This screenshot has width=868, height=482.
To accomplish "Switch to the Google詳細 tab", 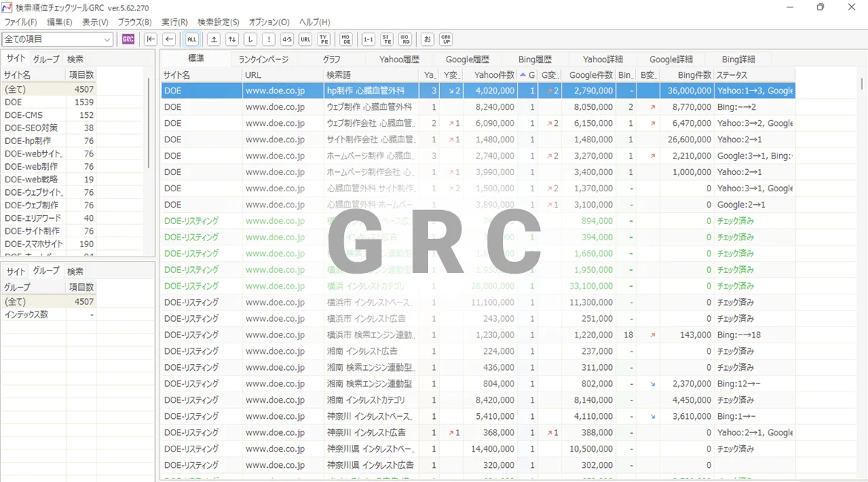I will click(671, 59).
